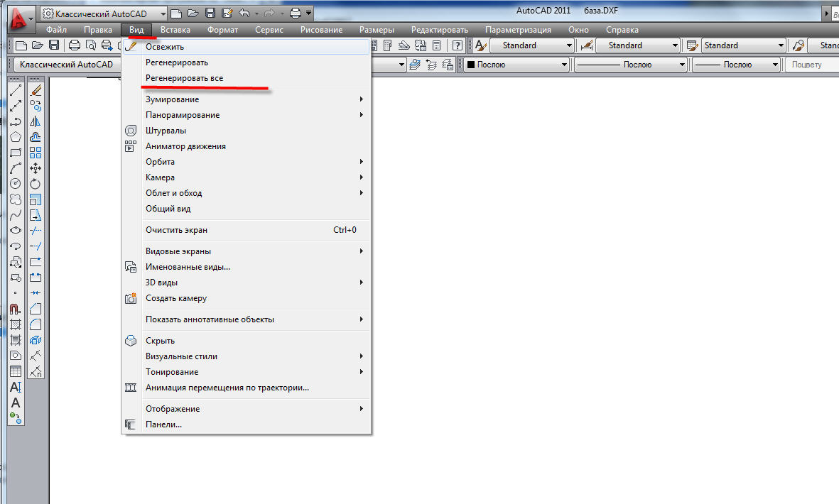Expand the quick access toolbar customize arrow
Screen dimensions: 839x504
click(x=309, y=13)
